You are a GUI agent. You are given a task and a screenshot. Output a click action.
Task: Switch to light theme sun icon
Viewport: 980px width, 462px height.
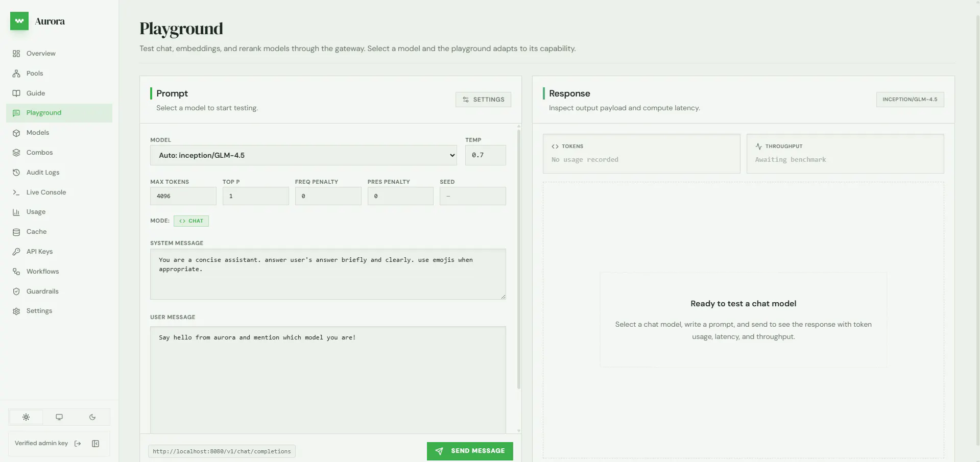(x=26, y=417)
